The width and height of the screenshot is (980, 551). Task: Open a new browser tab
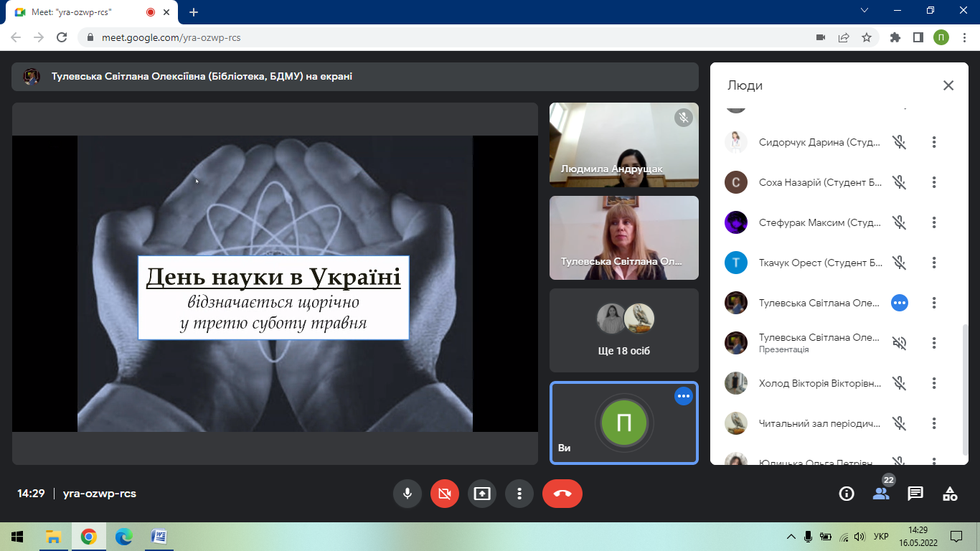[x=194, y=12]
